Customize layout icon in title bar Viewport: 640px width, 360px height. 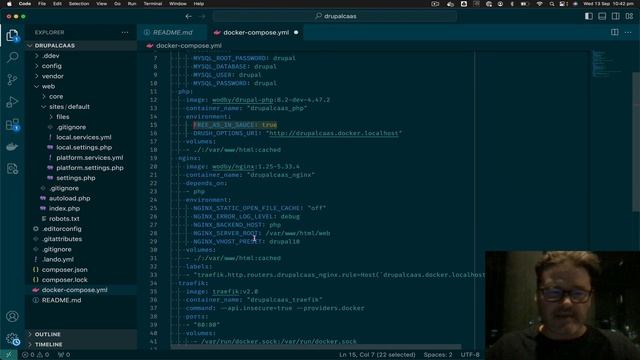click(629, 16)
